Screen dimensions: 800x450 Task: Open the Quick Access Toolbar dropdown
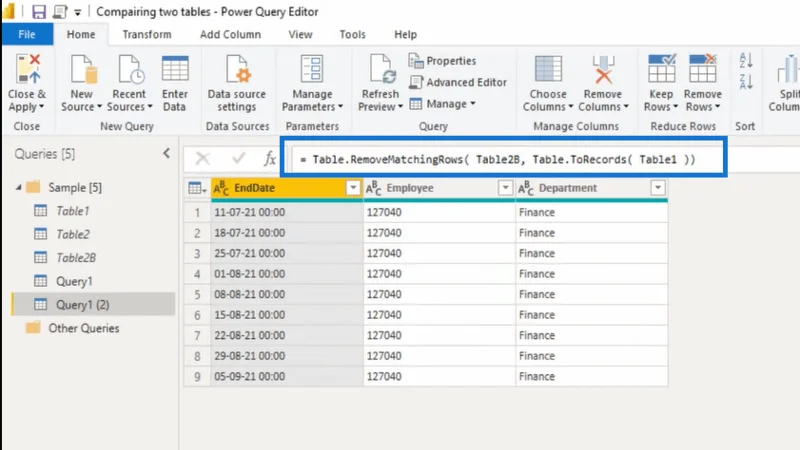point(78,12)
